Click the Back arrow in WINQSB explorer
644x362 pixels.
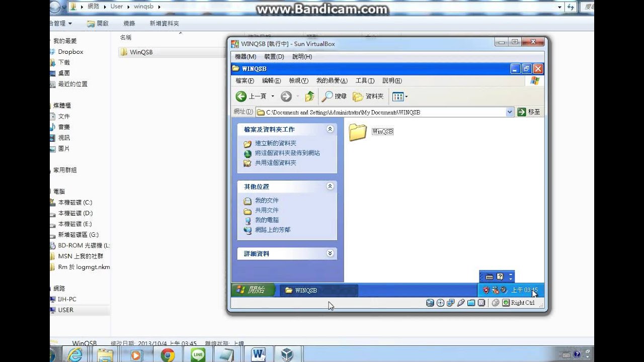241,96
